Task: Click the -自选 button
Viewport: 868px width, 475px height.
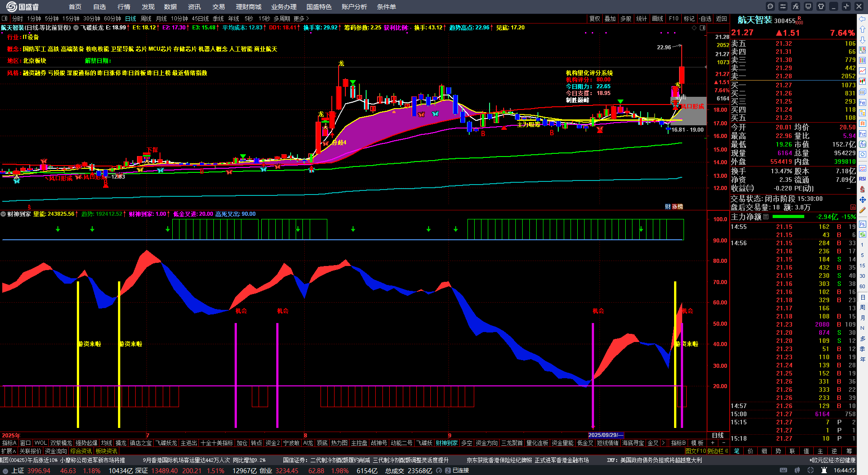Action: coord(705,19)
